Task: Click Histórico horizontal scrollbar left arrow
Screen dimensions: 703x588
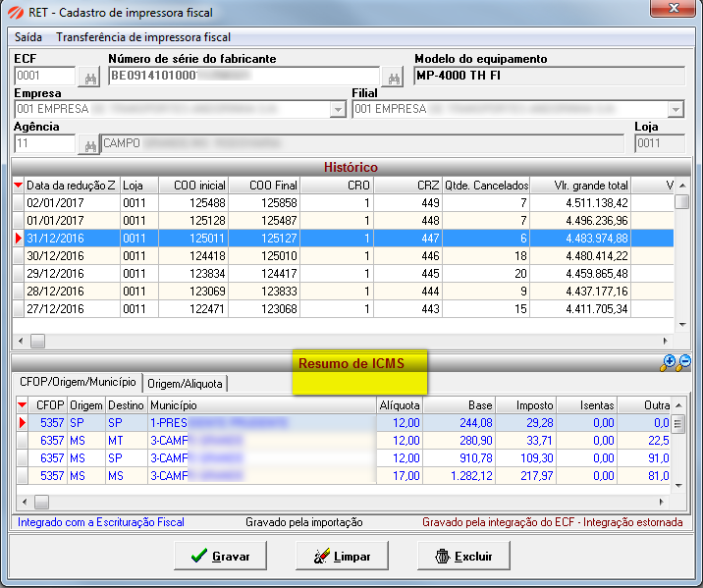Action: tap(21, 341)
